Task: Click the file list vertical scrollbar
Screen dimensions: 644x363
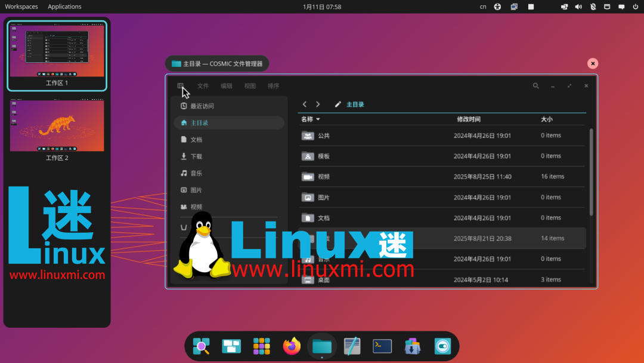Action: (592, 172)
